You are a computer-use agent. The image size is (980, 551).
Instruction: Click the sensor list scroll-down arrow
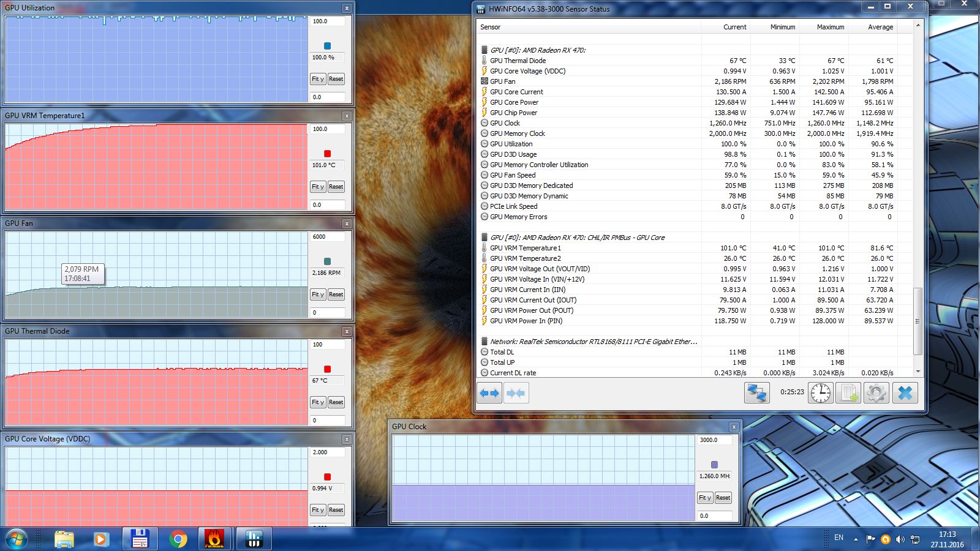[918, 372]
